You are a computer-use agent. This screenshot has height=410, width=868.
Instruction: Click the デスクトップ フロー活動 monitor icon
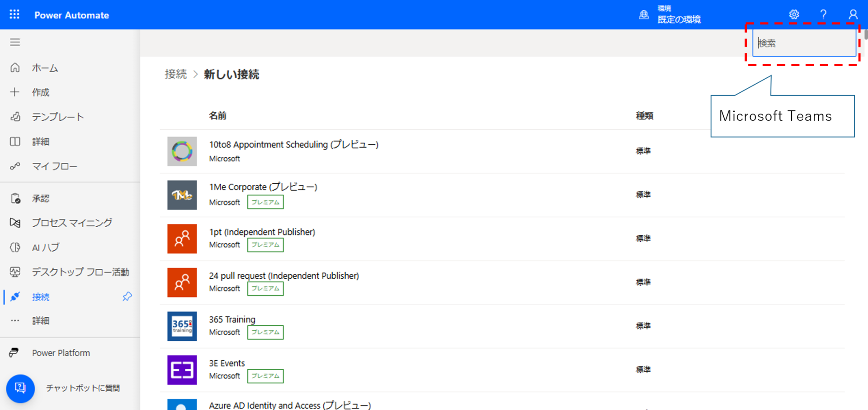(x=15, y=272)
